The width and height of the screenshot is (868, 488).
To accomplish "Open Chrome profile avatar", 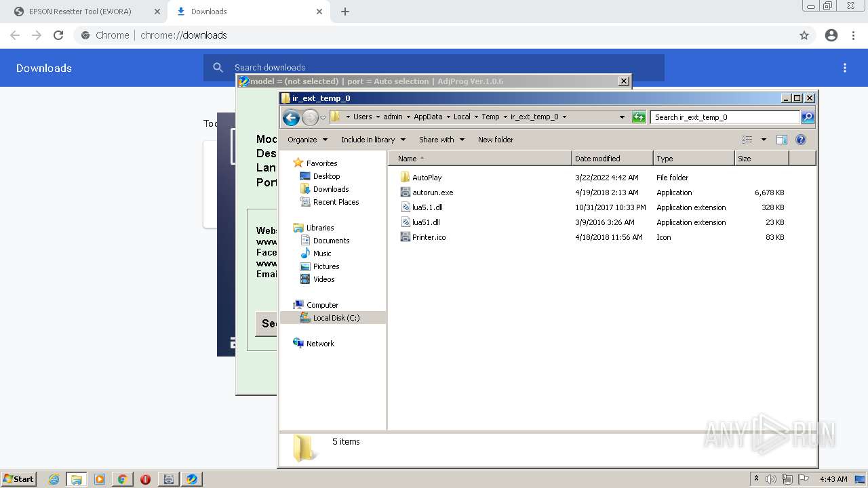I will [831, 35].
